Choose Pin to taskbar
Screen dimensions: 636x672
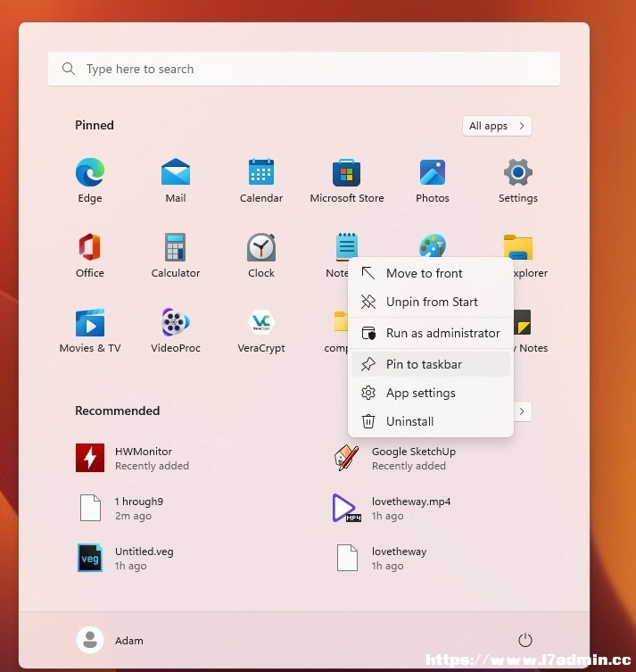click(431, 364)
